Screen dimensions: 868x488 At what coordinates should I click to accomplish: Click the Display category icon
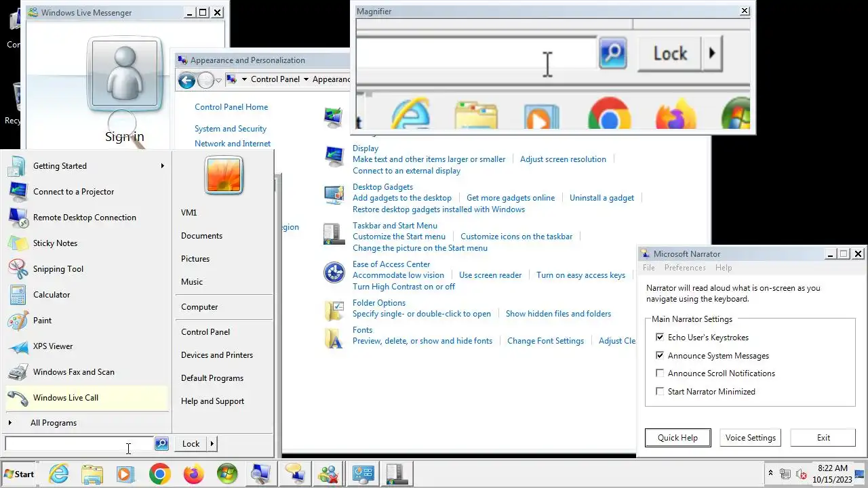(x=334, y=157)
